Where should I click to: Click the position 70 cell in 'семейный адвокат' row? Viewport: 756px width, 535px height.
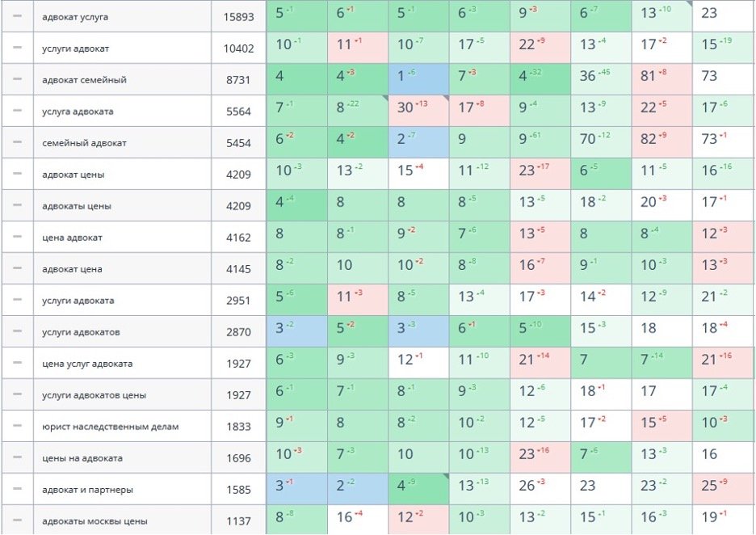[600, 142]
